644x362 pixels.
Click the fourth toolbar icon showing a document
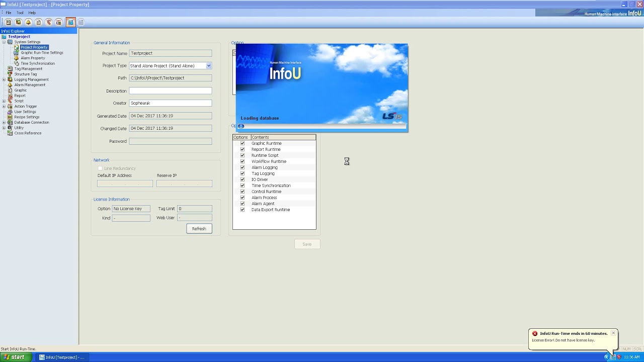38,22
